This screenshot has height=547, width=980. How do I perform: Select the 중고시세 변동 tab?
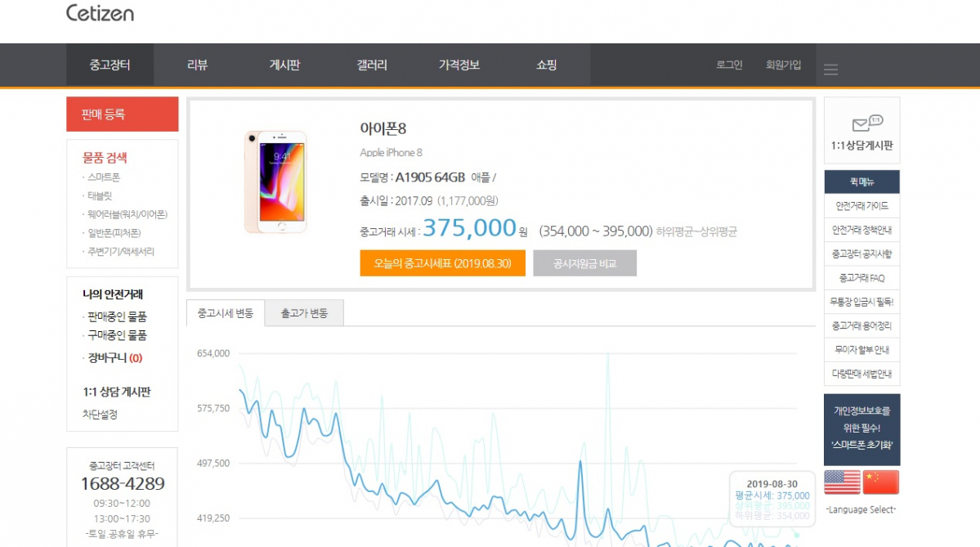point(226,313)
